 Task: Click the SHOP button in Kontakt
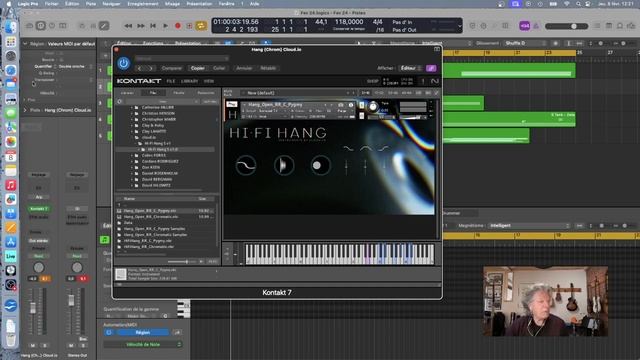tap(372, 81)
